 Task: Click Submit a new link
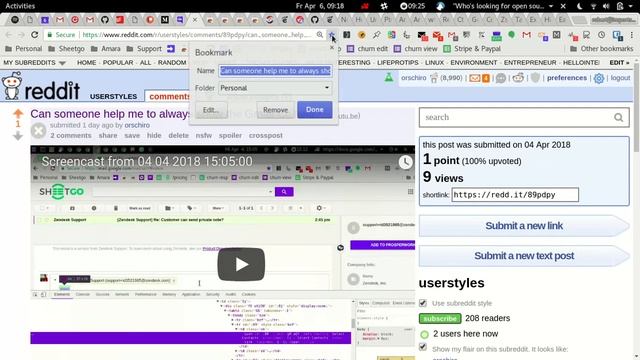click(x=524, y=226)
